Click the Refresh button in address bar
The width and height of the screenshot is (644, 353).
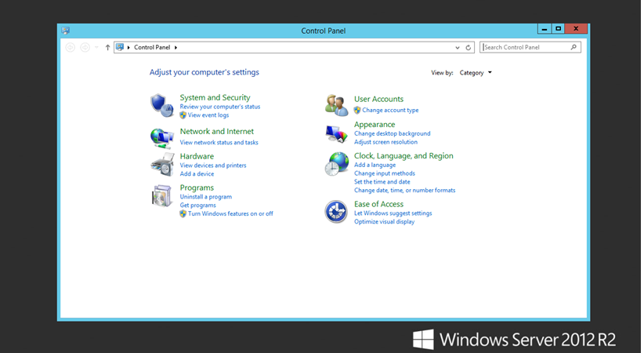[x=469, y=48]
